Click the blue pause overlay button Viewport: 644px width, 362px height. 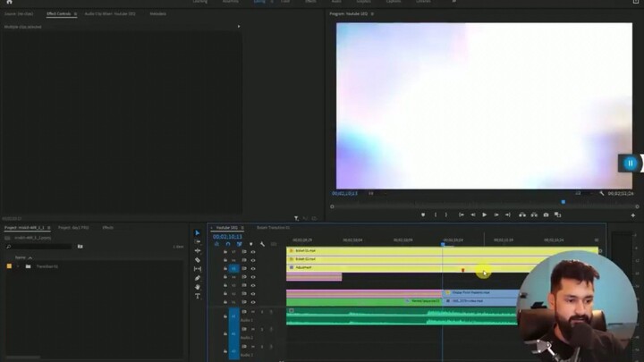(x=630, y=164)
